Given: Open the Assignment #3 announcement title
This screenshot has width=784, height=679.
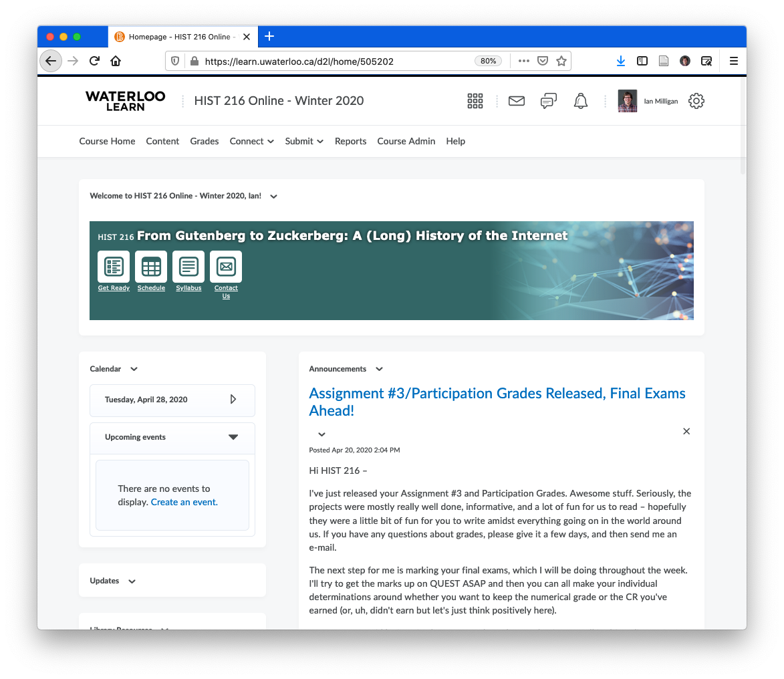Looking at the screenshot, I should coord(497,402).
